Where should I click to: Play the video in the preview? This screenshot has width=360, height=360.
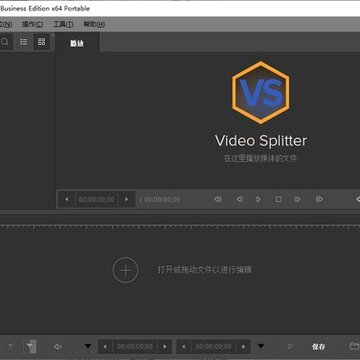[x=258, y=199]
